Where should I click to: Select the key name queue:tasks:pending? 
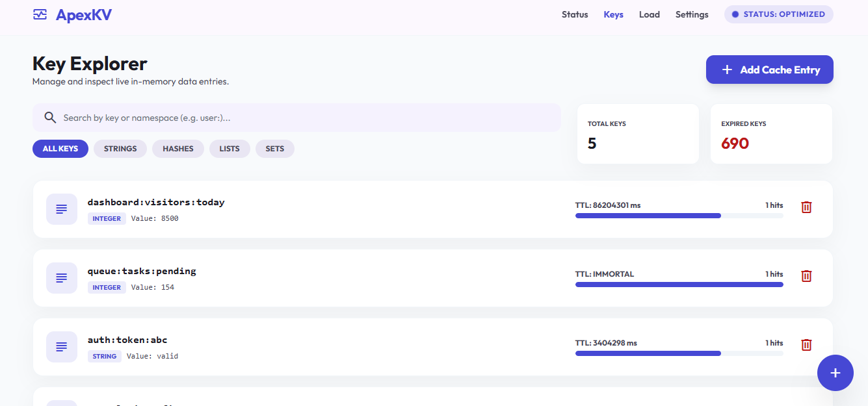pyautogui.click(x=142, y=271)
